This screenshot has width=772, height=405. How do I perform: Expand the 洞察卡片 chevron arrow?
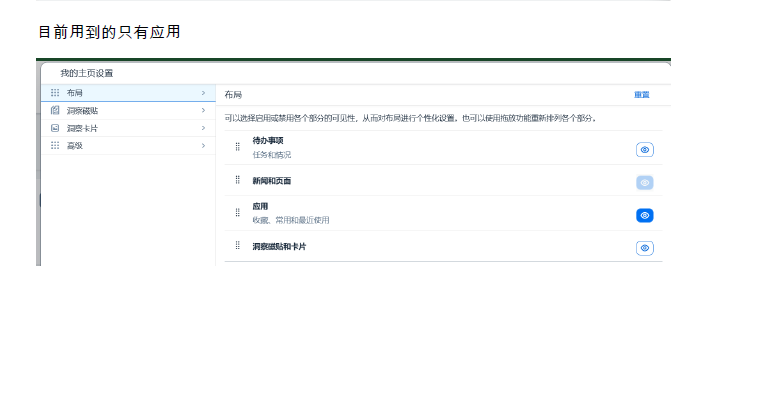click(x=203, y=128)
